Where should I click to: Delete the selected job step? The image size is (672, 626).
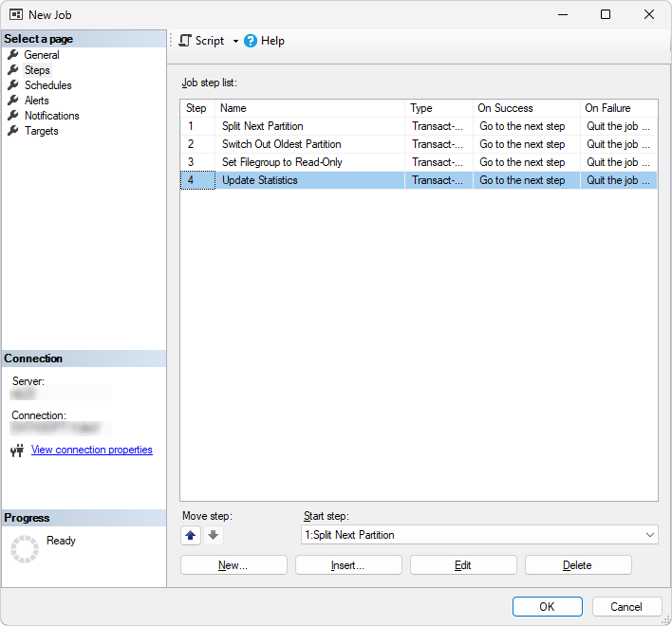(577, 565)
